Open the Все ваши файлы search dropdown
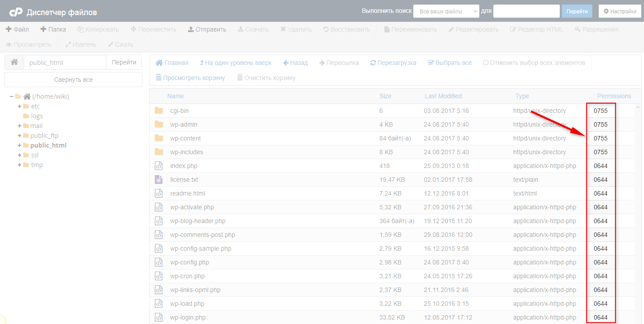644x324 pixels. 446,11
